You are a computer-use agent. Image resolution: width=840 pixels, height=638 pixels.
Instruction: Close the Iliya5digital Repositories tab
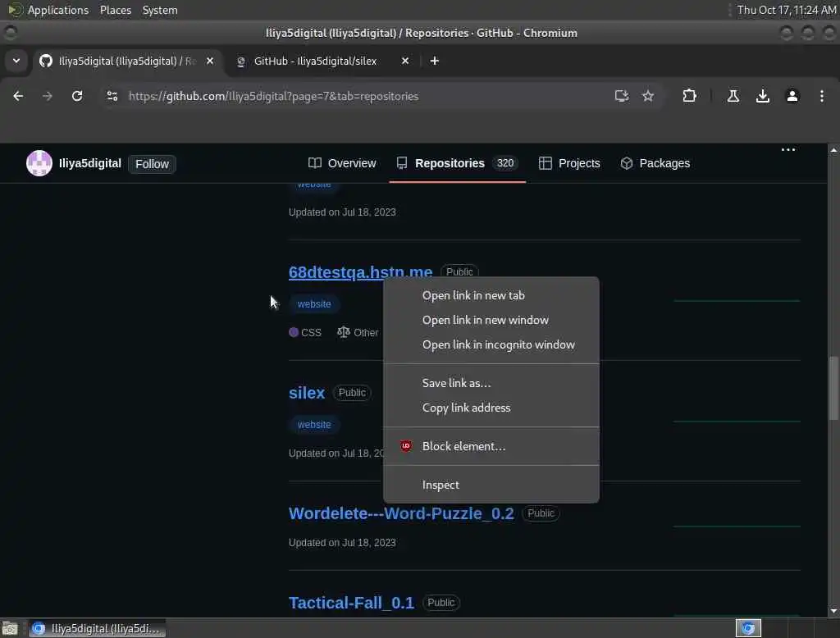click(x=210, y=61)
